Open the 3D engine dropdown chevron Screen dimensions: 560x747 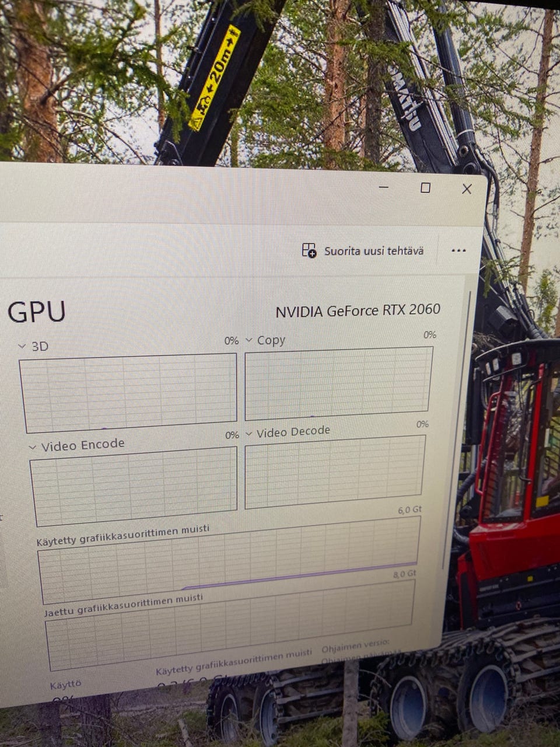pos(22,346)
